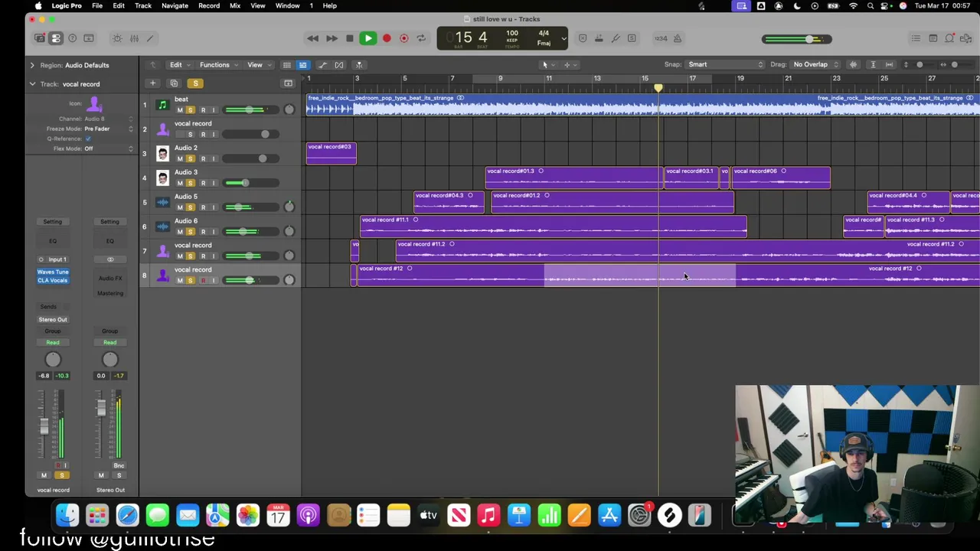Toggle yellow Solo button above track headers

(195, 83)
